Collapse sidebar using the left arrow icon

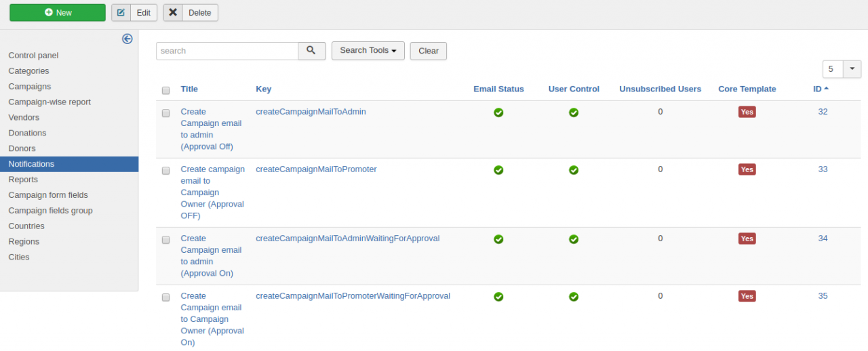tap(127, 39)
